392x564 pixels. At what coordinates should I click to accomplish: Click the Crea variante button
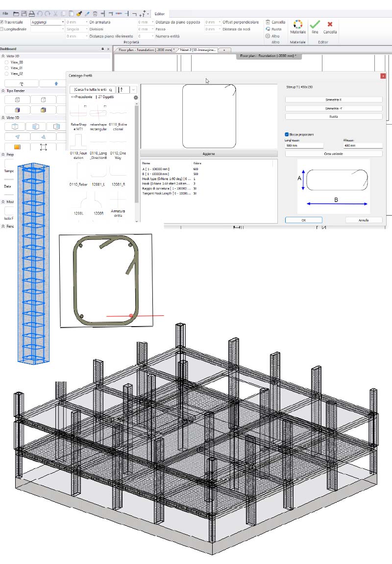coord(333,153)
